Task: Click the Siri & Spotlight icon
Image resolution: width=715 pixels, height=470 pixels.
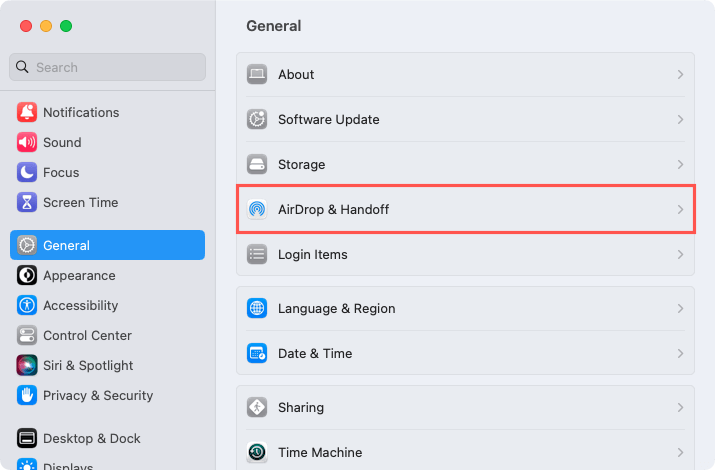Action: 27,366
